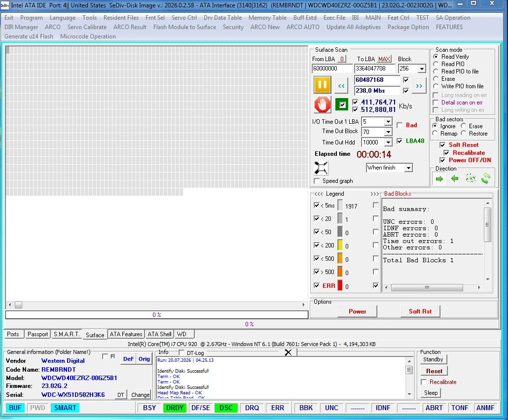Click the red Power button
508x420 pixels.
(357, 312)
